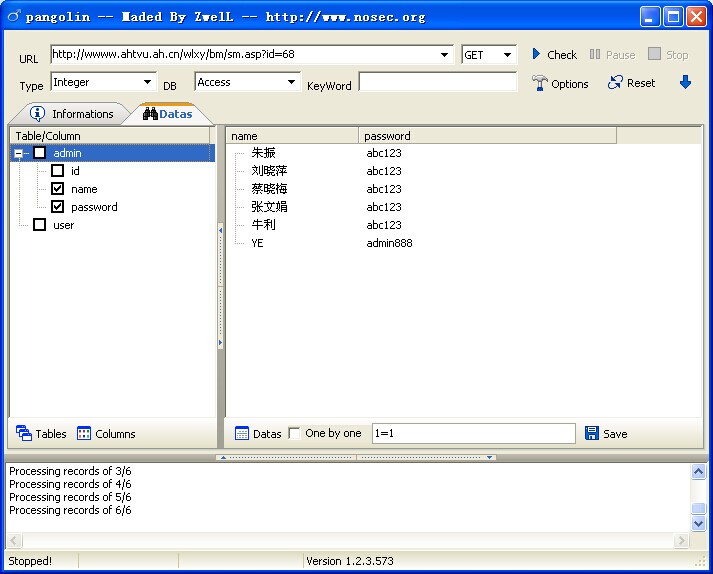Click the Informations tab info icon
Screen dimensions: 713x574
(x=37, y=113)
